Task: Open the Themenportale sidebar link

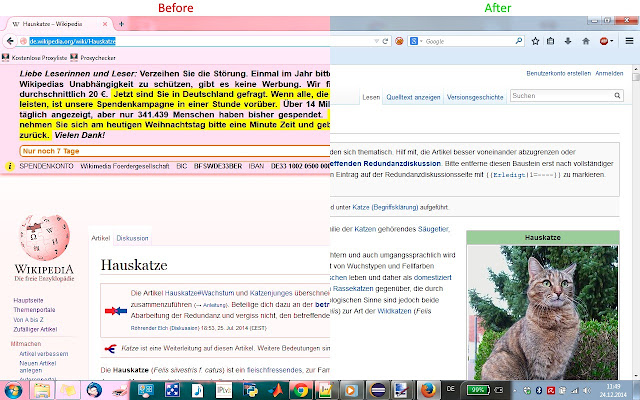Action: click(x=34, y=310)
